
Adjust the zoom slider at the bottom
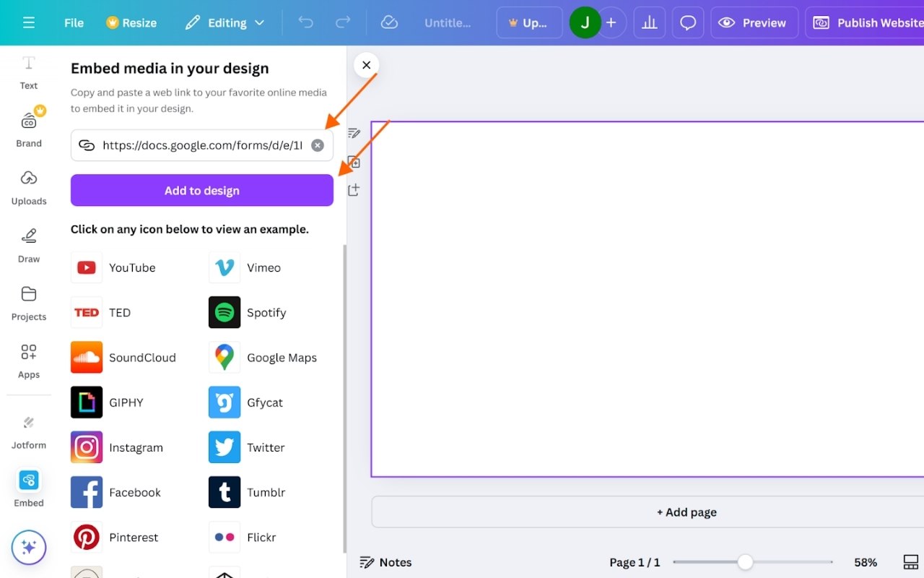click(x=745, y=561)
